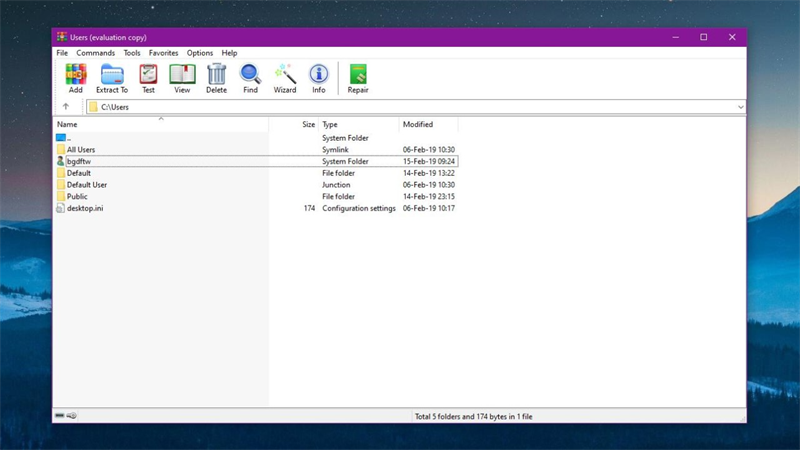Viewport: 800px width, 450px height.
Task: Close the WinRAR window
Action: point(732,37)
